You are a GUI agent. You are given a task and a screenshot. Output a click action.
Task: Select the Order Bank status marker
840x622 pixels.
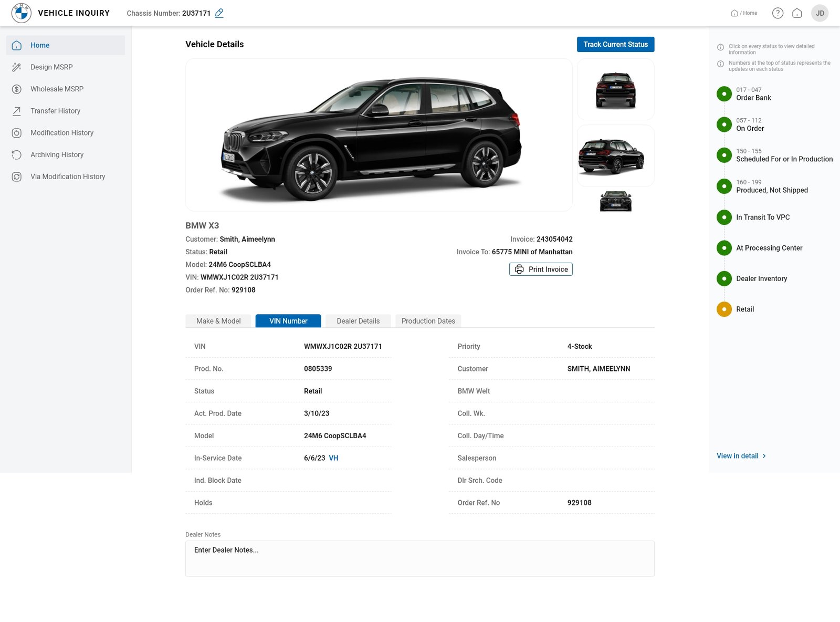[x=724, y=94]
